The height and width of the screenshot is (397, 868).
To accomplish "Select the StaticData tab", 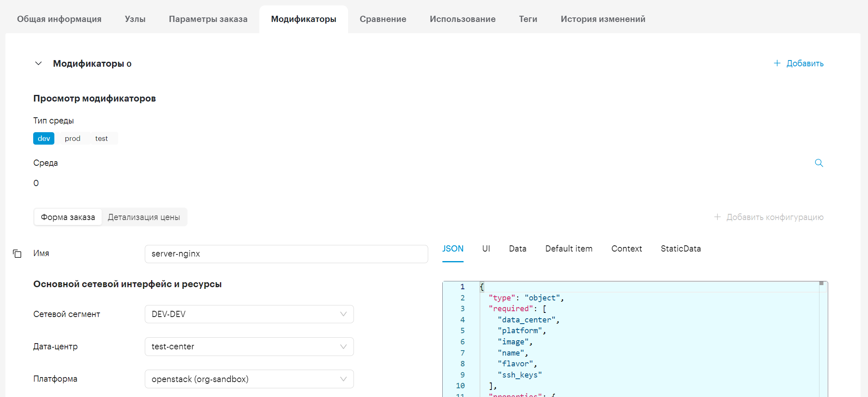I will point(681,249).
